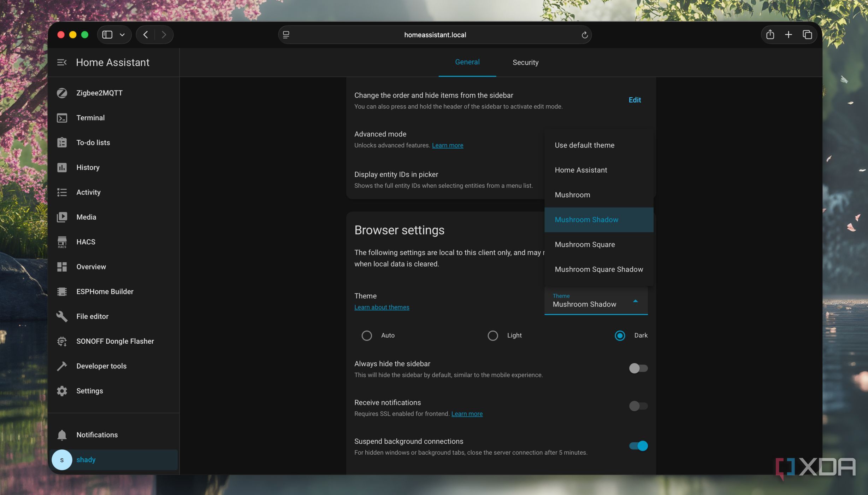Open the Terminal sidebar icon
The height and width of the screenshot is (495, 868).
[62, 118]
